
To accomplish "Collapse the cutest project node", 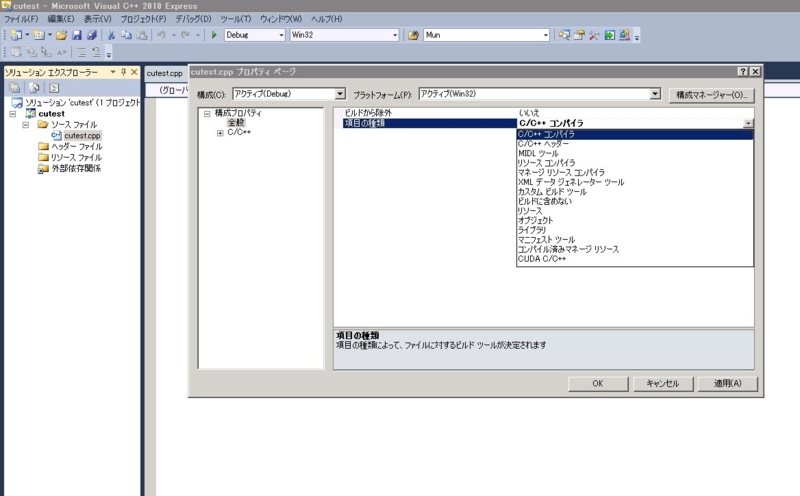I will click(x=13, y=114).
